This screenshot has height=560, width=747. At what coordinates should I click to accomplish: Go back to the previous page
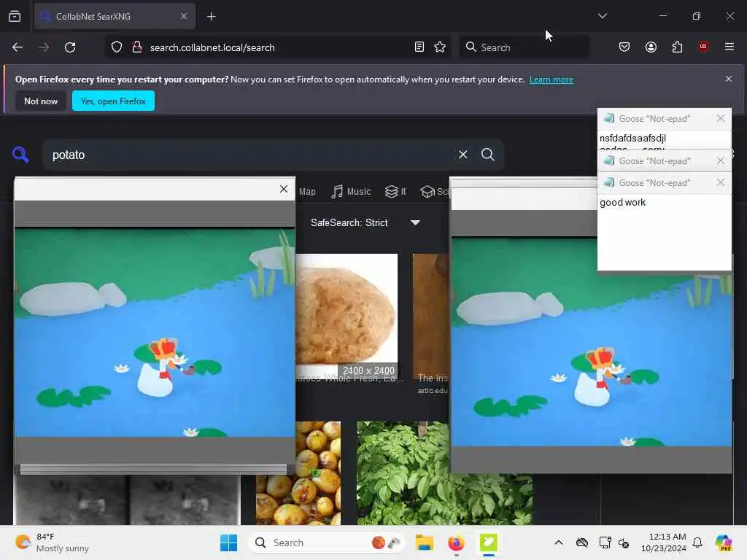click(18, 47)
